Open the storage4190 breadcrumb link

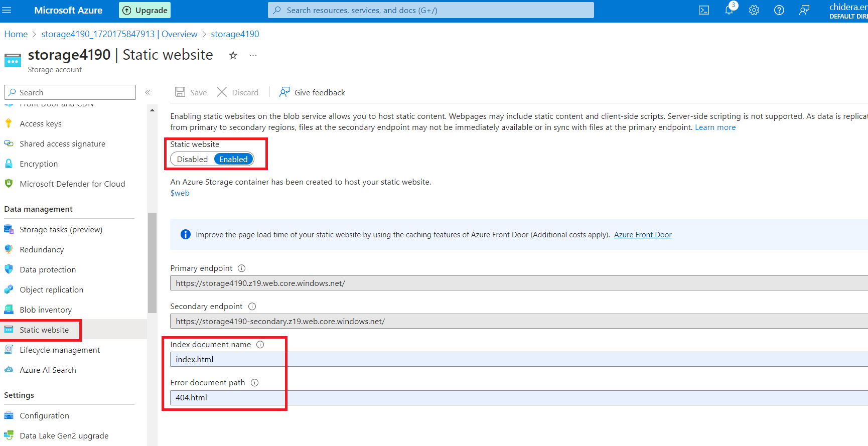[235, 34]
